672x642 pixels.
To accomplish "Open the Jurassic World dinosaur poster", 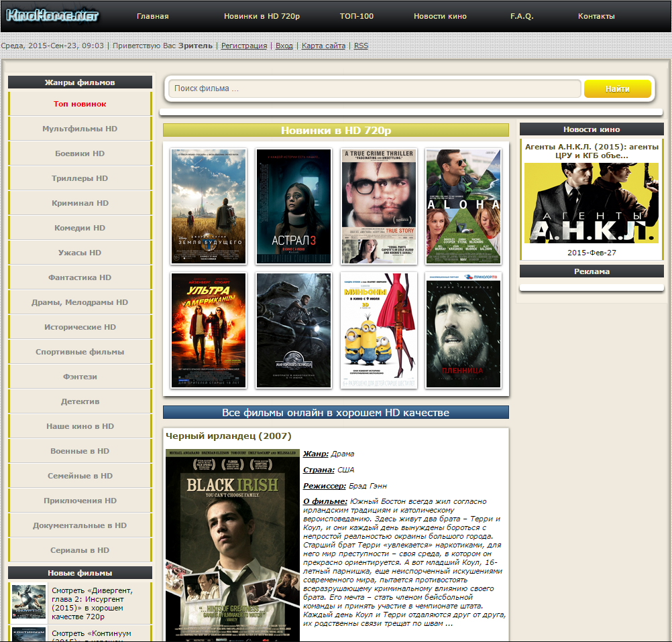I will pos(294,330).
